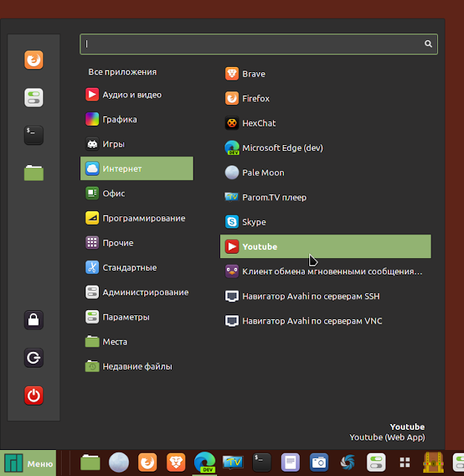
Task: Click the red Power off icon
Action: coord(33,395)
